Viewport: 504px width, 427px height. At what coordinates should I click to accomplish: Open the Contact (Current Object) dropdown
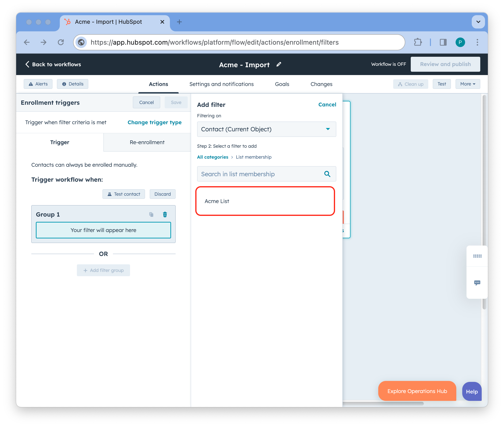266,129
